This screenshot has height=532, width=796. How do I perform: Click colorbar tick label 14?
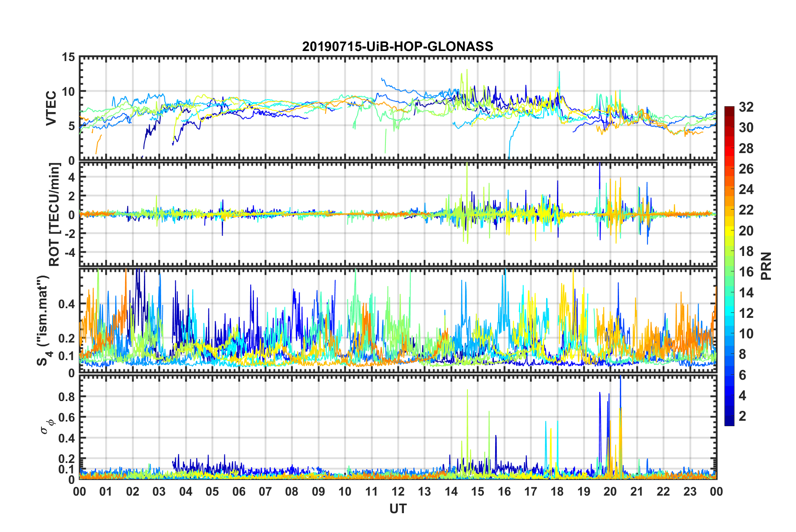click(746, 293)
